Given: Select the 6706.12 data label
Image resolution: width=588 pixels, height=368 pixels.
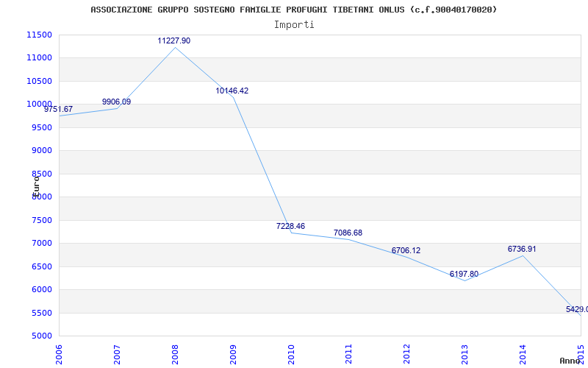Looking at the screenshot, I should pyautogui.click(x=406, y=250).
